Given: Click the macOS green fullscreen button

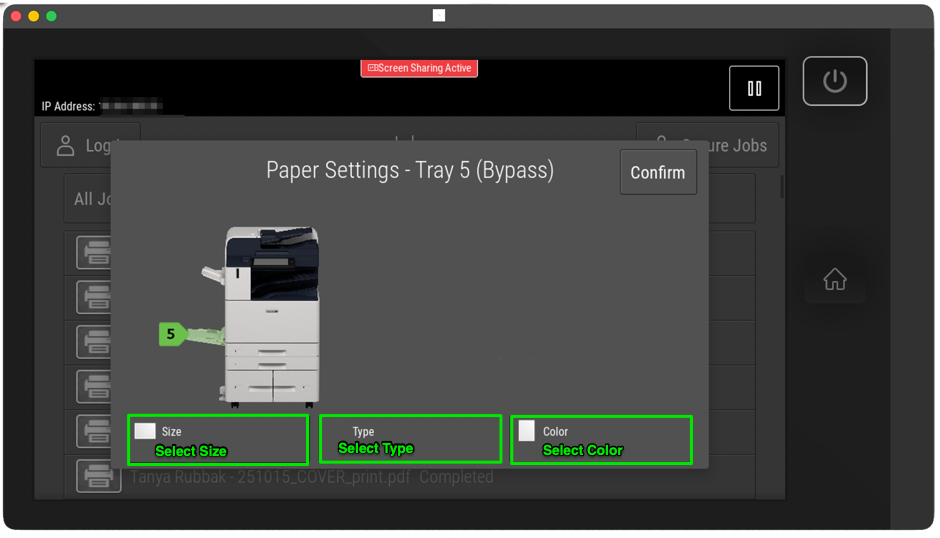Looking at the screenshot, I should click(52, 16).
